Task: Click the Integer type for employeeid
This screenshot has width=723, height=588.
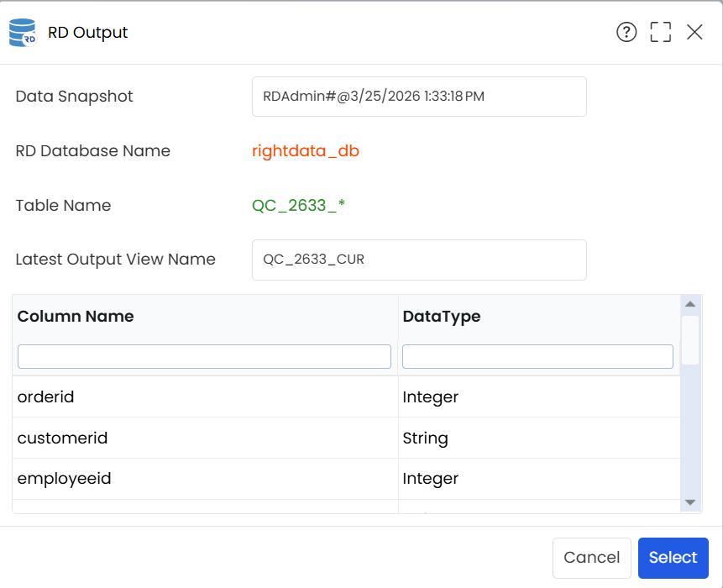Action: [431, 479]
